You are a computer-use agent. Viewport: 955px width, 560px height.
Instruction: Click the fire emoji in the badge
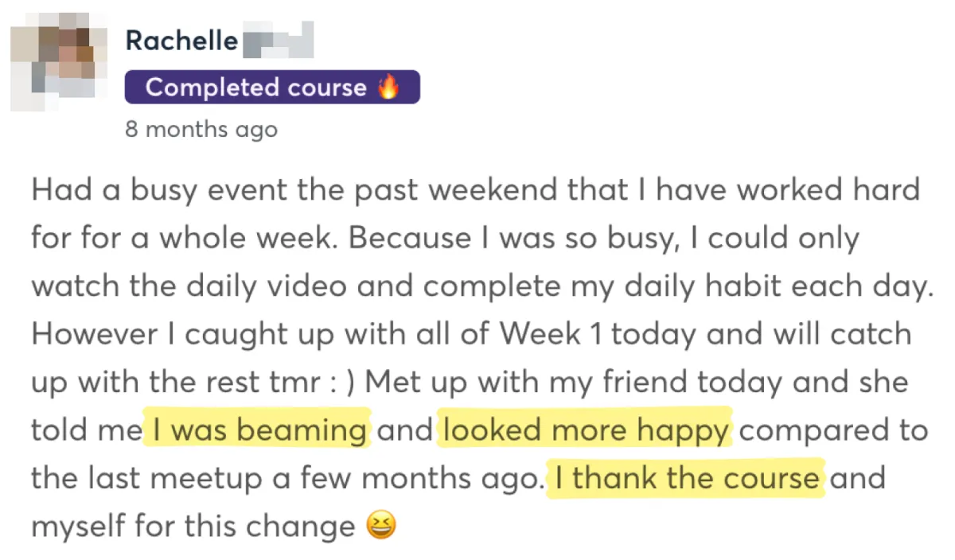tap(388, 87)
